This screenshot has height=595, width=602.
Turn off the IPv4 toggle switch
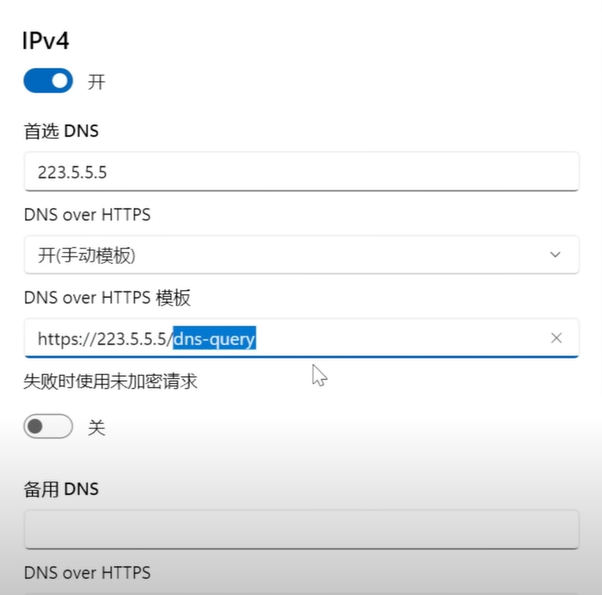coord(48,81)
